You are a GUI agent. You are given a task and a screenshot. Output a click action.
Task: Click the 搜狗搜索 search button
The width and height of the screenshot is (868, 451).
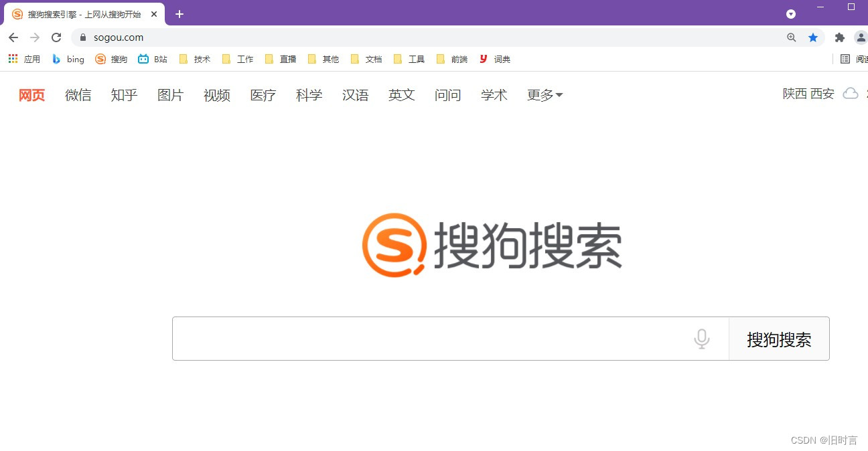point(779,339)
